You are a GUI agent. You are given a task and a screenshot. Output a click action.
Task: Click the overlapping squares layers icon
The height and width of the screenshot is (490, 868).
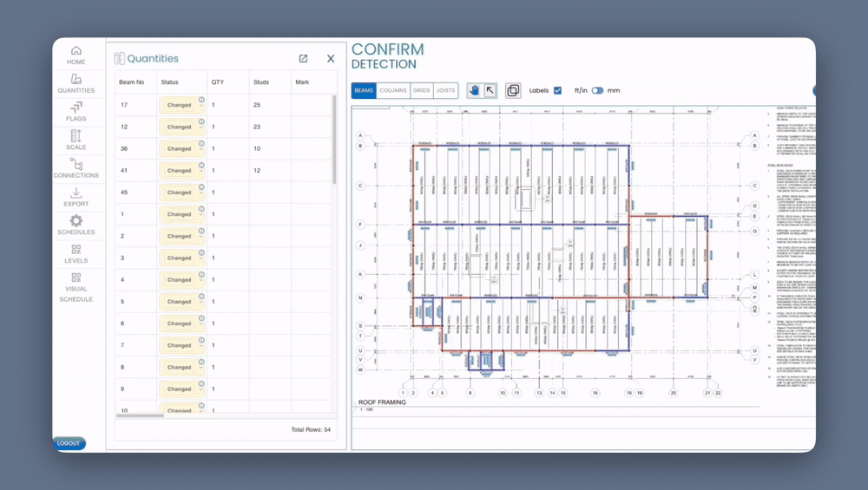[513, 90]
